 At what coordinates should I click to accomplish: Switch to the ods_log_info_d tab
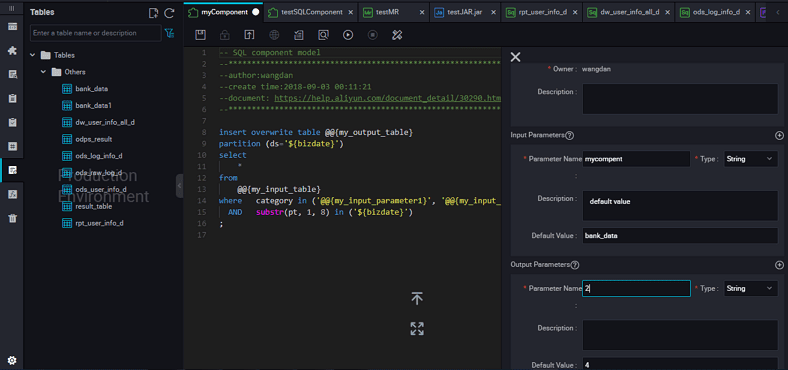[716, 12]
